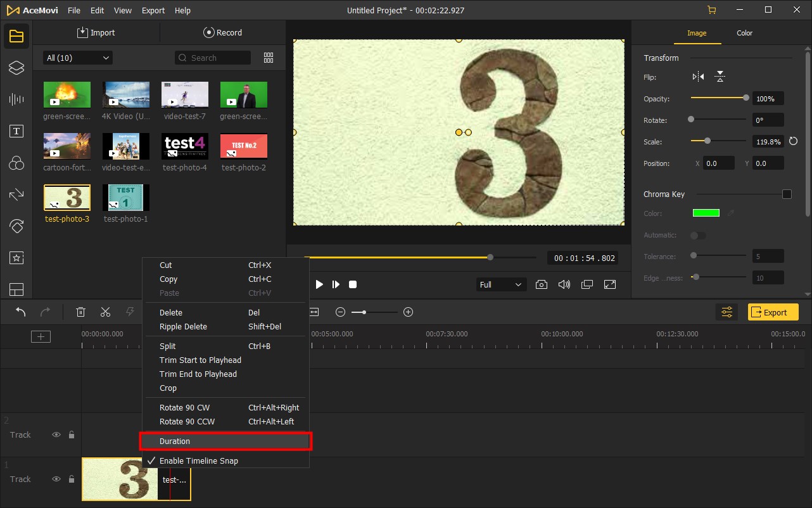Enable the Chroma Key checkbox
Image resolution: width=812 pixels, height=508 pixels.
coord(787,194)
